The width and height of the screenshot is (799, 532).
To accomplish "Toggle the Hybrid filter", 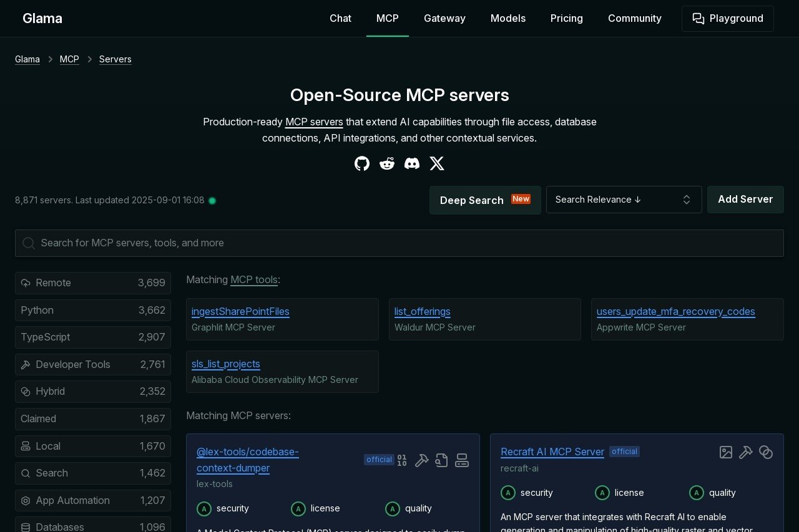I will [x=93, y=392].
